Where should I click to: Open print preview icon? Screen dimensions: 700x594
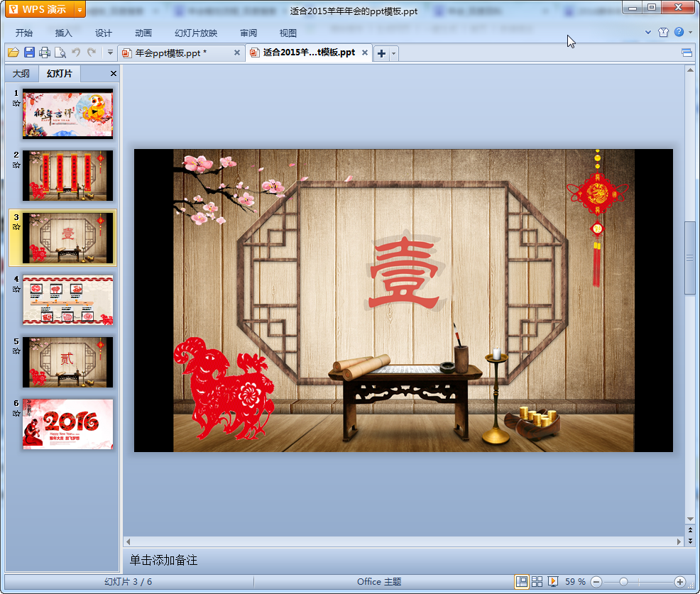(x=60, y=53)
